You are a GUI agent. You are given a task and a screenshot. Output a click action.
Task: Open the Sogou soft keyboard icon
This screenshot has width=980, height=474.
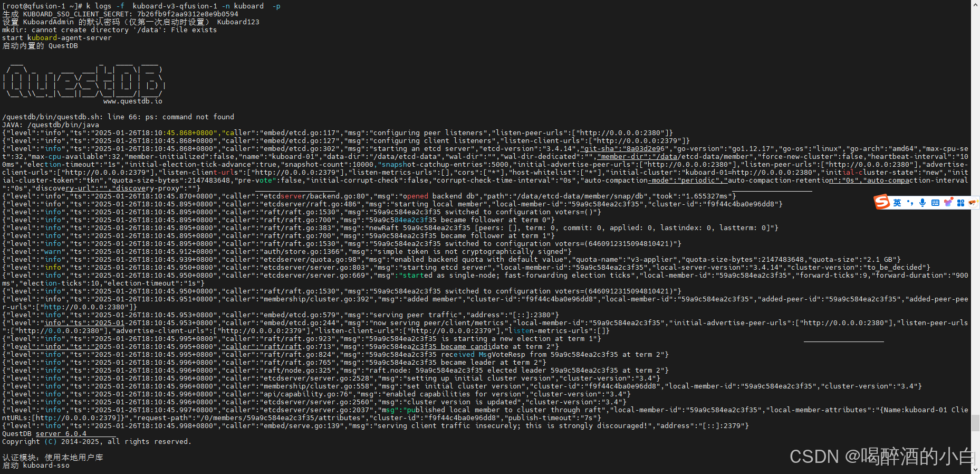coord(935,203)
